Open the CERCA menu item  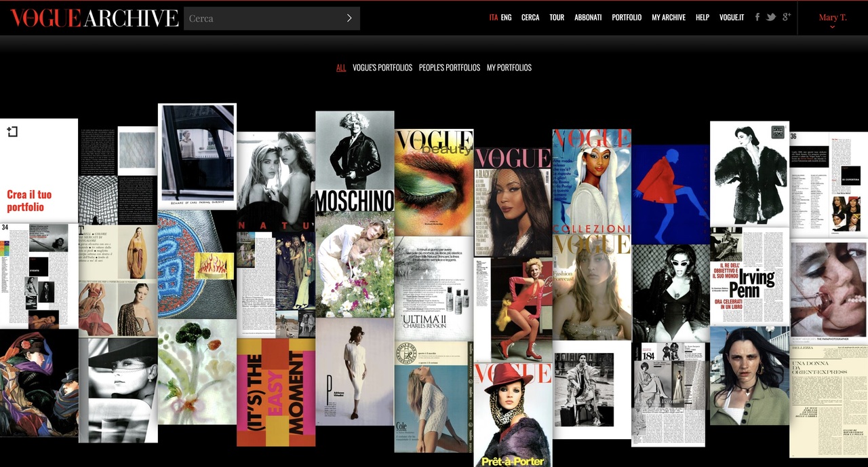point(530,18)
